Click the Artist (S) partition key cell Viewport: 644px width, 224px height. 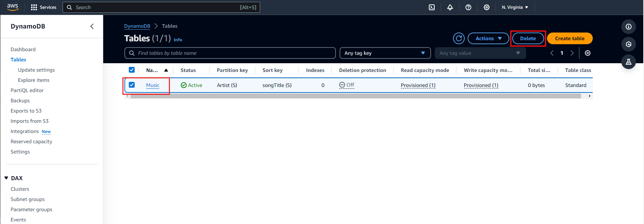click(x=227, y=85)
